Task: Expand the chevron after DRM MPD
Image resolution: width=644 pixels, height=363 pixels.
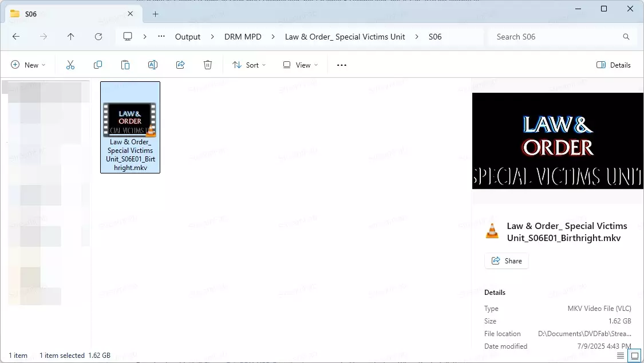Action: [x=273, y=37]
